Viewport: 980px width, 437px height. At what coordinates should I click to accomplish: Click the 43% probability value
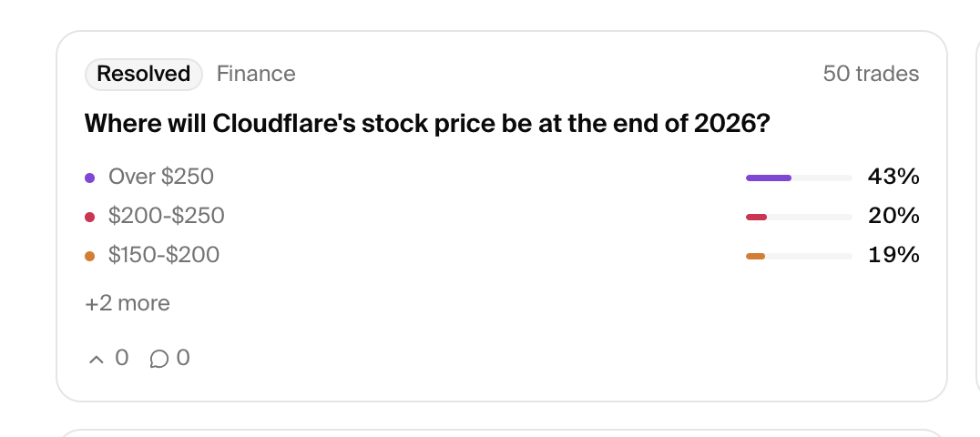point(893,177)
